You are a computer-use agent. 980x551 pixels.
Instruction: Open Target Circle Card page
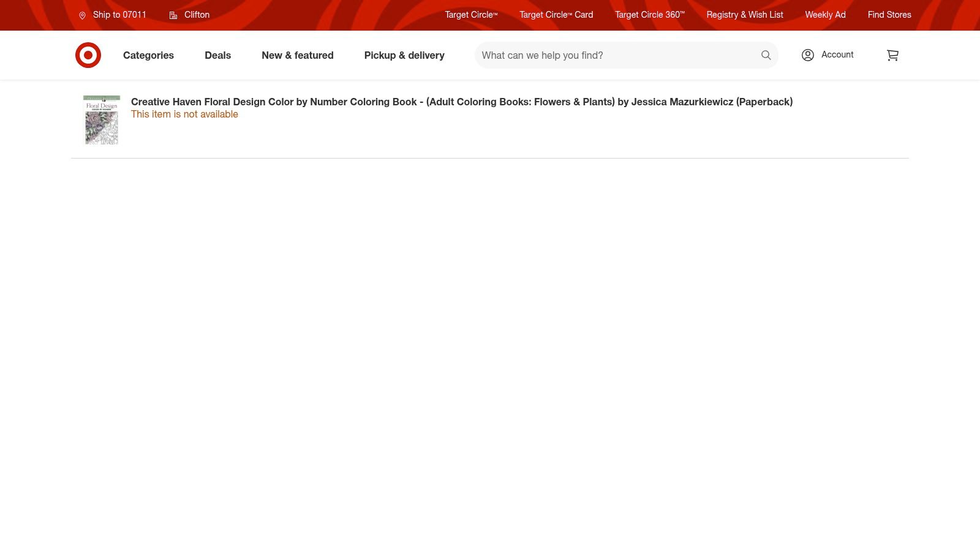[556, 15]
